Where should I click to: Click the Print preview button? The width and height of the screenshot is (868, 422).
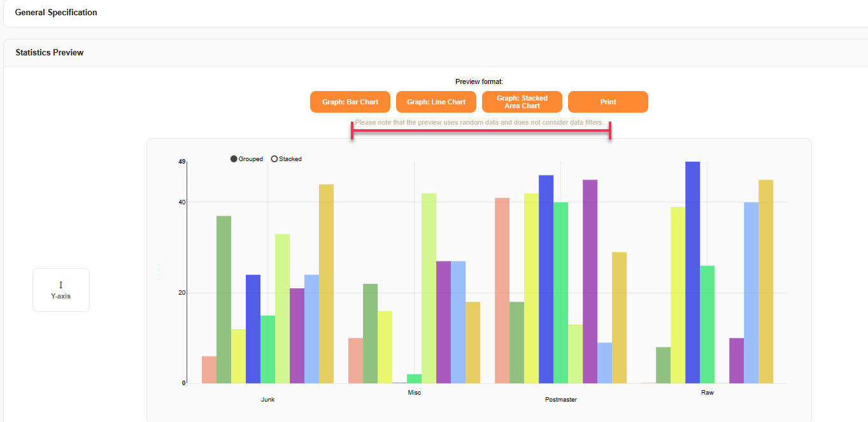tap(608, 102)
